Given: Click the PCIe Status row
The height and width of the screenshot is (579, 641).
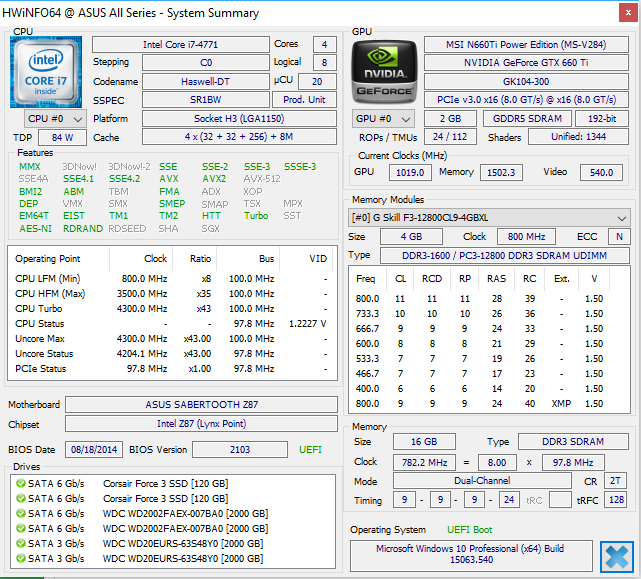Looking at the screenshot, I should (172, 369).
